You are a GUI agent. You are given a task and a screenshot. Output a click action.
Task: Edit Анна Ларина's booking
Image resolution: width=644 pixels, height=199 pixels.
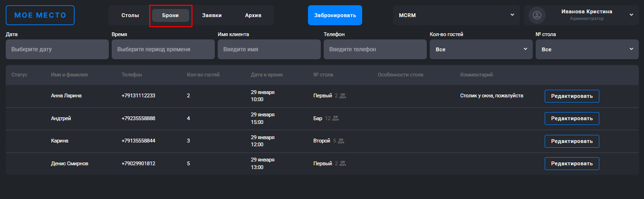(572, 96)
